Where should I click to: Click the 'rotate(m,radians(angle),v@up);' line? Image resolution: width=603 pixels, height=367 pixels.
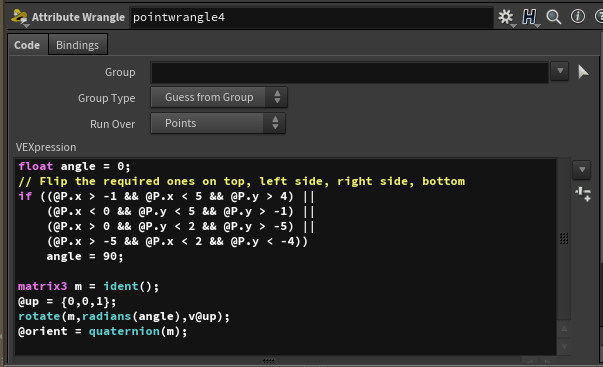tap(124, 316)
